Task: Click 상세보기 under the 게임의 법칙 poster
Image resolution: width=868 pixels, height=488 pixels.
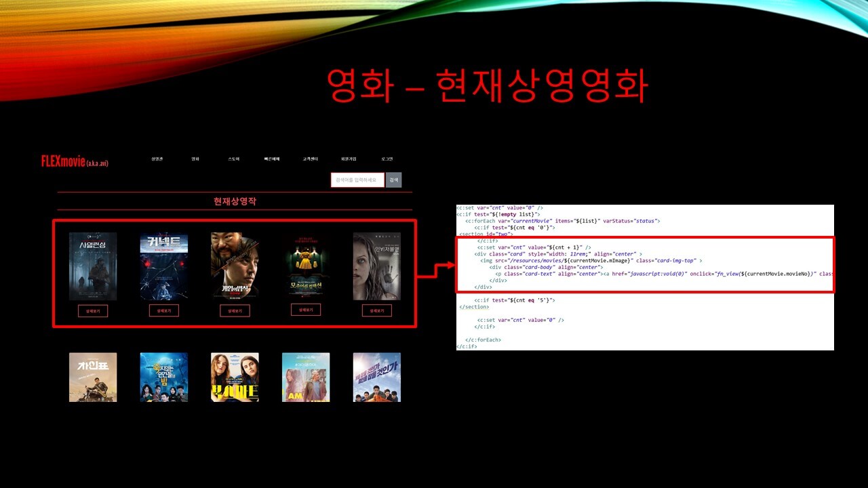Action: 235,311
